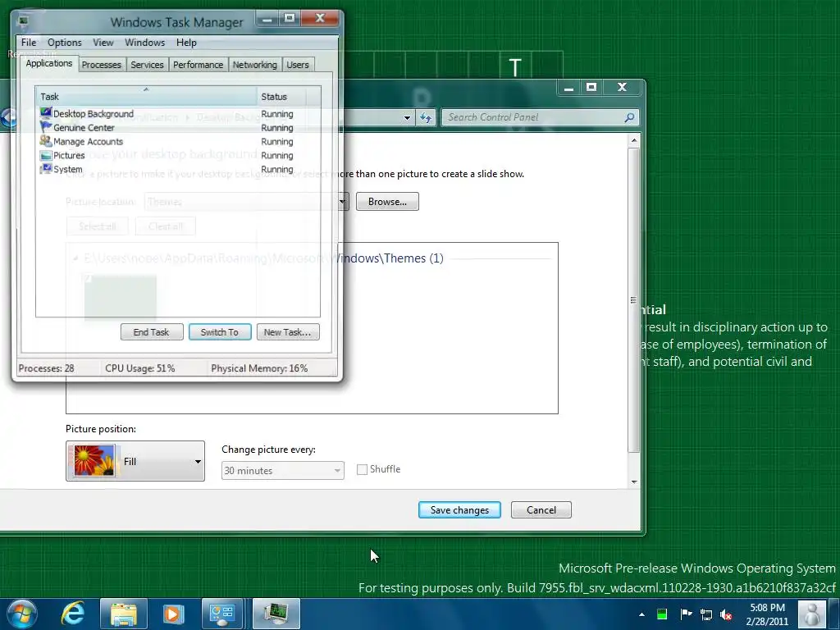Open the clock showing 5:08 PM
This screenshot has width=840, height=630.
767,614
